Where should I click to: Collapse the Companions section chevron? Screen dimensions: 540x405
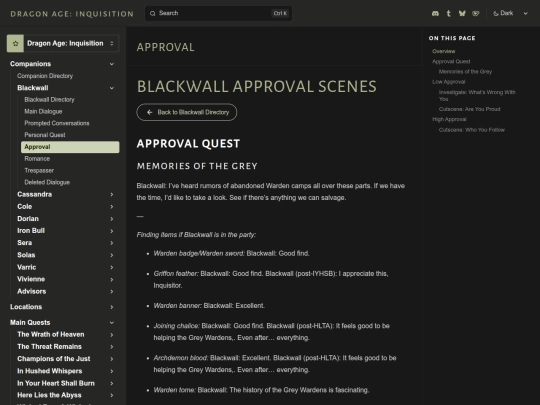coord(112,64)
